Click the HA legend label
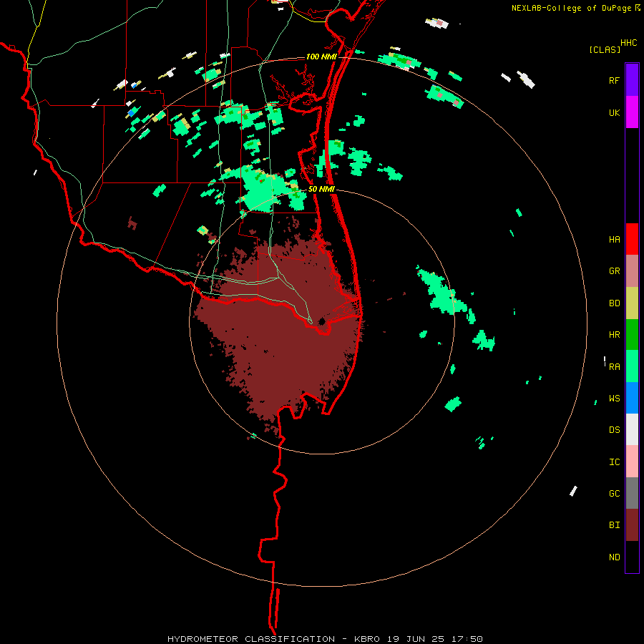 tap(614, 240)
